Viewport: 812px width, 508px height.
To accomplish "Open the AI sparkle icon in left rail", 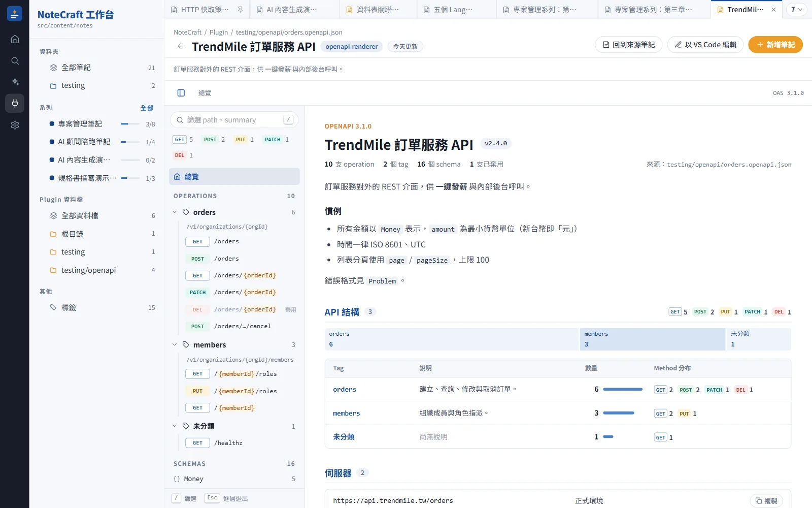I will click(x=15, y=82).
